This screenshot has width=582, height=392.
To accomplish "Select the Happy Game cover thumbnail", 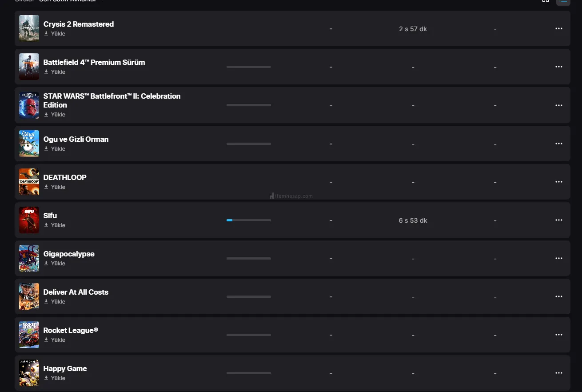I will click(29, 373).
